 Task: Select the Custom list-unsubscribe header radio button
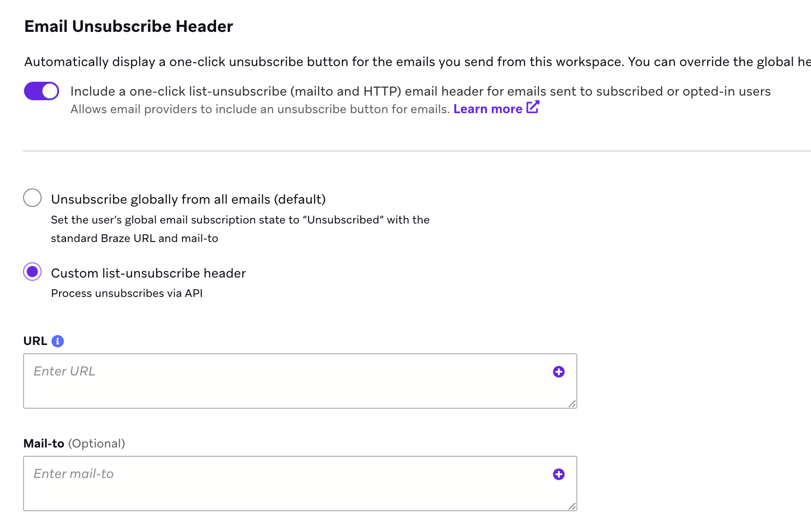pos(32,272)
